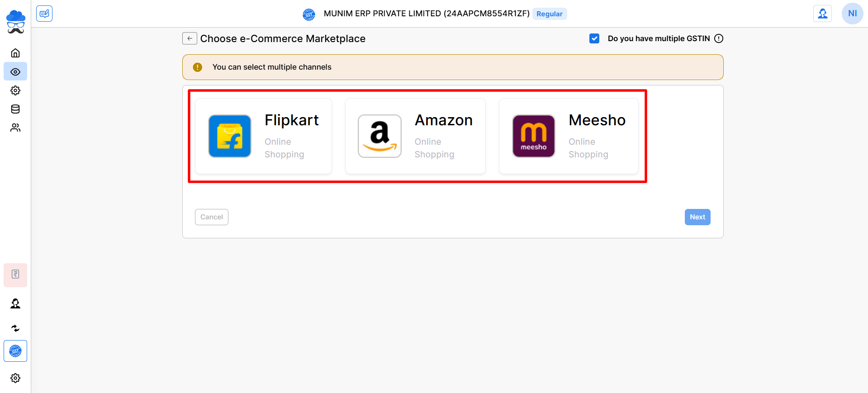The image size is (868, 393).
Task: Select the Flipkart marketplace card
Action: point(263,136)
